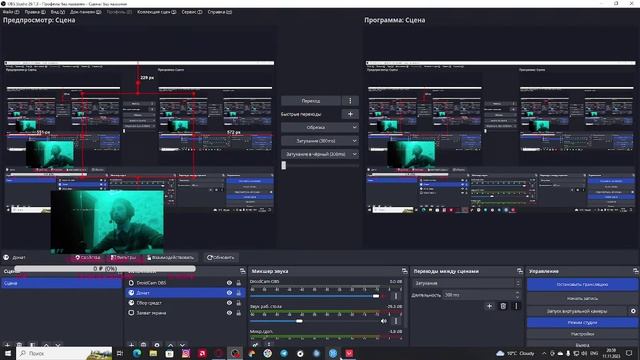
Task: Increase Длительность with the up arrow
Action: [x=518, y=292]
